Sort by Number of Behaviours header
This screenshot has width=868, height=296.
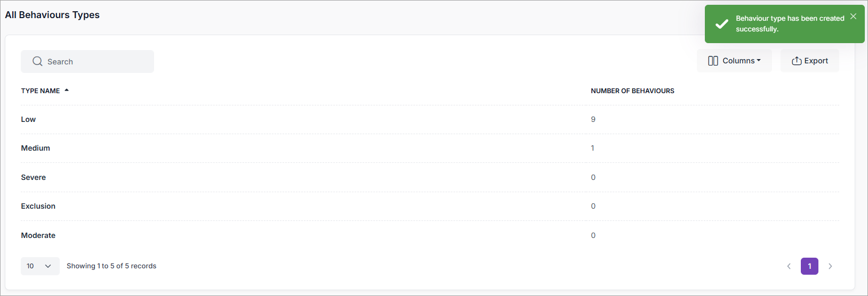point(632,91)
